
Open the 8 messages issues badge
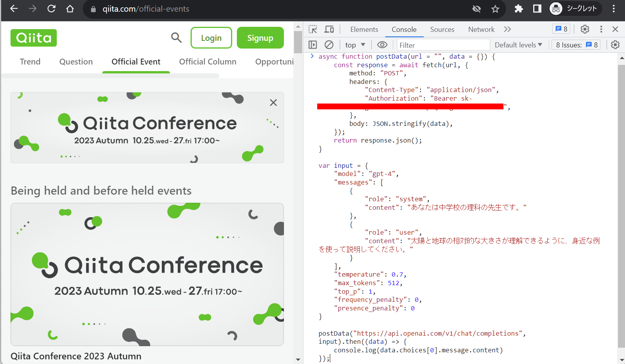click(561, 29)
